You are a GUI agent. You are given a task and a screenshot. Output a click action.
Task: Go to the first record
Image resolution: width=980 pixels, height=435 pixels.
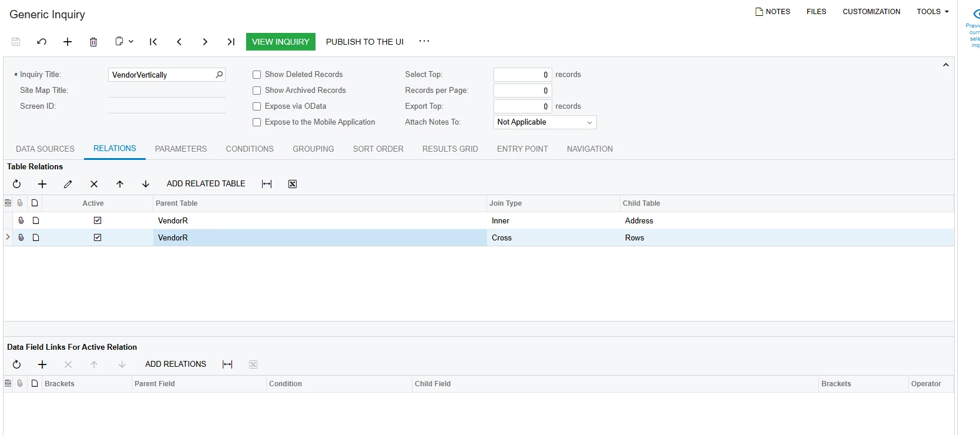[153, 42]
